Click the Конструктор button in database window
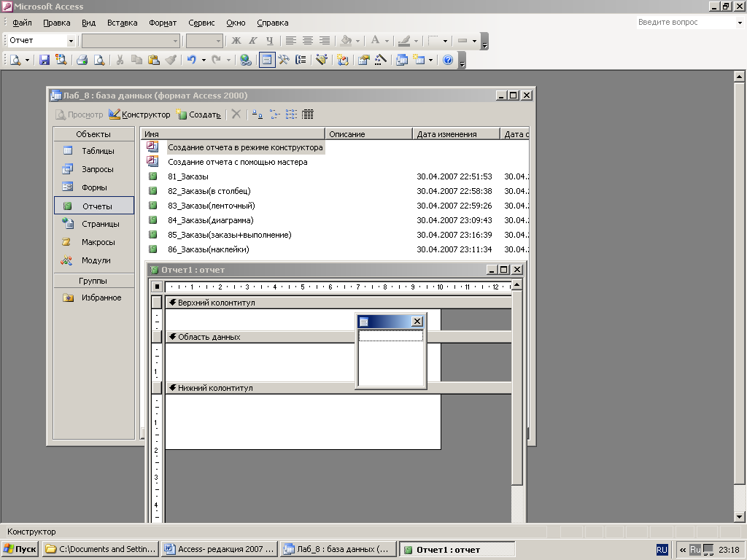 click(x=139, y=114)
